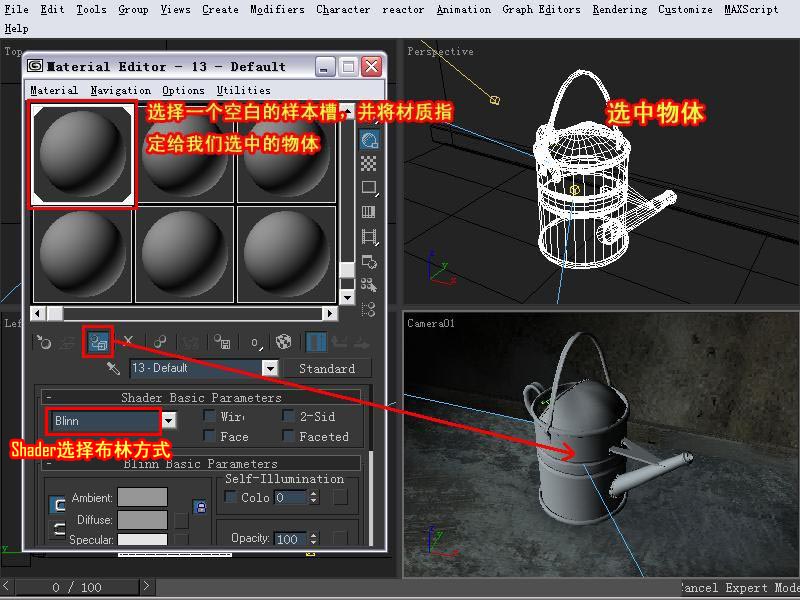Open Material Editor Options icon
This screenshot has width=800, height=600.
(x=369, y=262)
